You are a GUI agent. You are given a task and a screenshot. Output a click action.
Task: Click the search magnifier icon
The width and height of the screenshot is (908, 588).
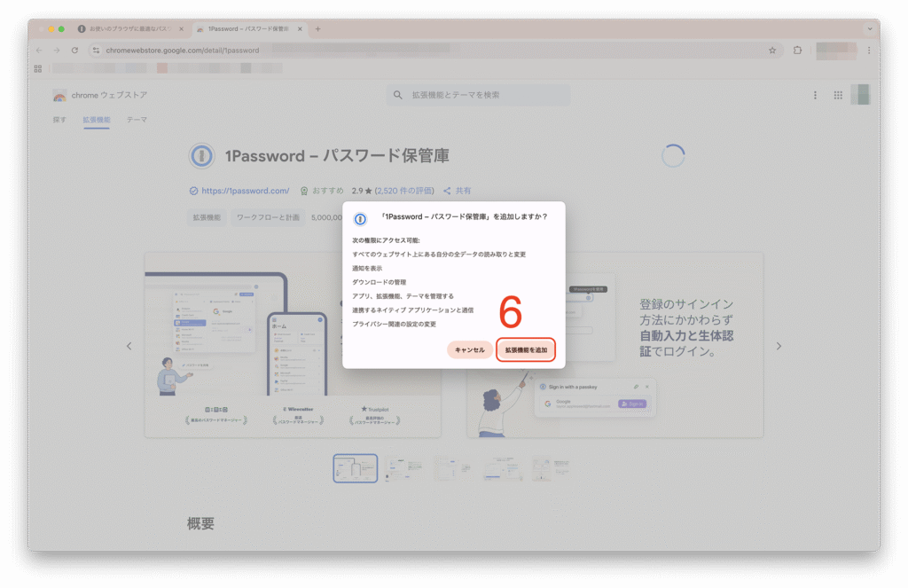point(398,95)
